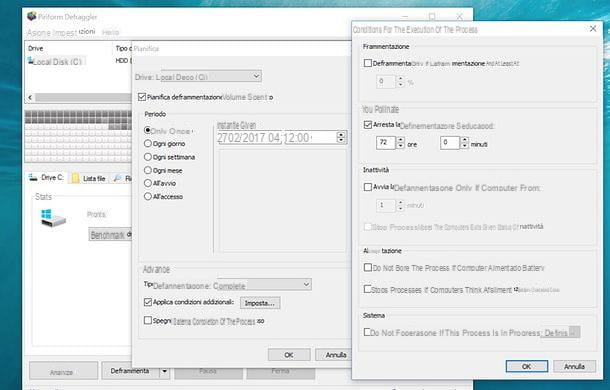Toggle the Stop processes on battery power checkbox

click(368, 289)
